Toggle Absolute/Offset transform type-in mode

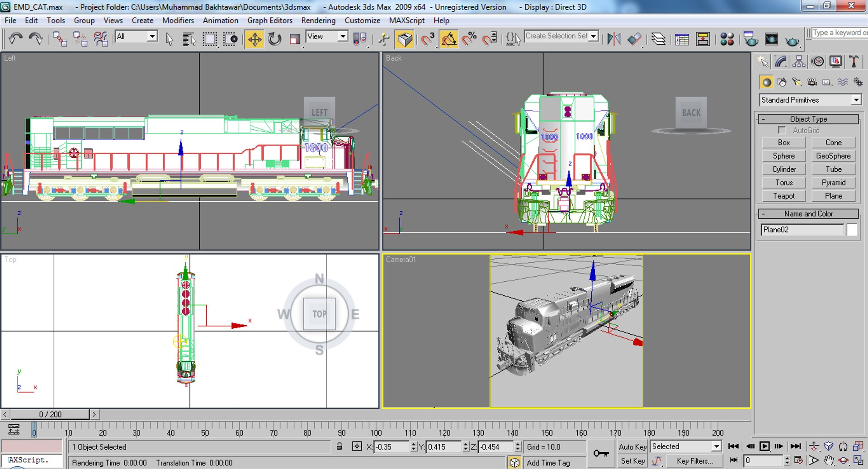click(x=357, y=447)
